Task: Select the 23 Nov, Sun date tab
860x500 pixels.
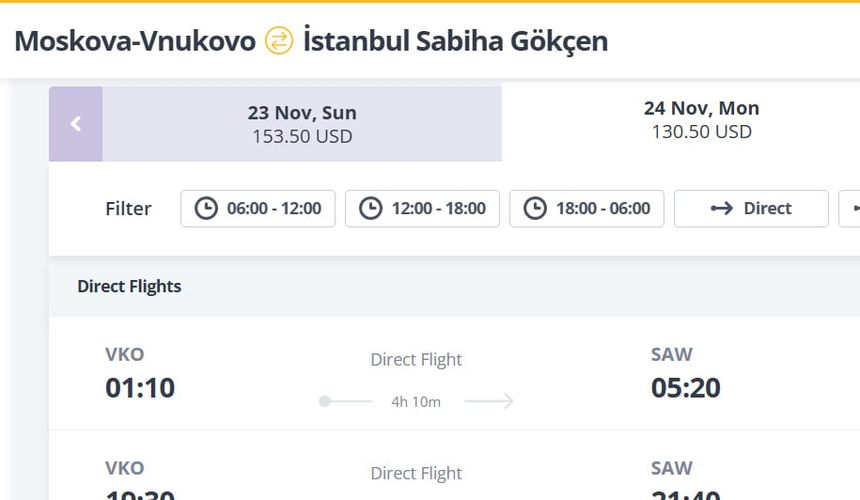Action: pyautogui.click(x=302, y=124)
